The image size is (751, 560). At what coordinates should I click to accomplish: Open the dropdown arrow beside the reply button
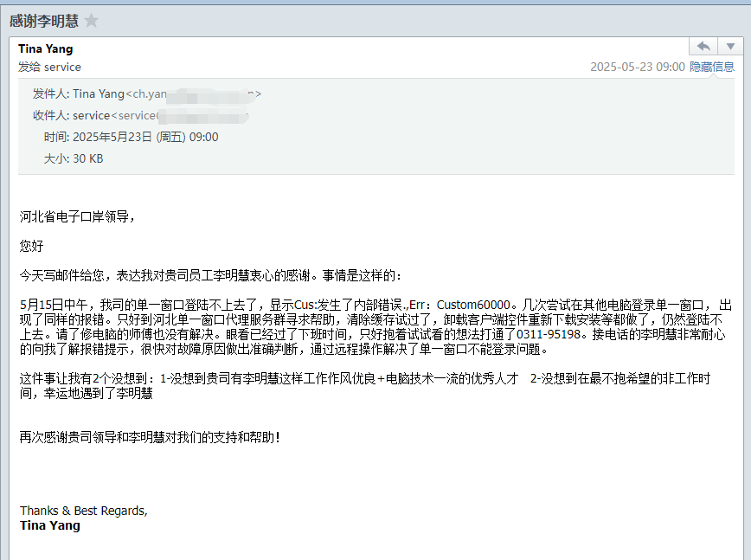pyautogui.click(x=730, y=47)
